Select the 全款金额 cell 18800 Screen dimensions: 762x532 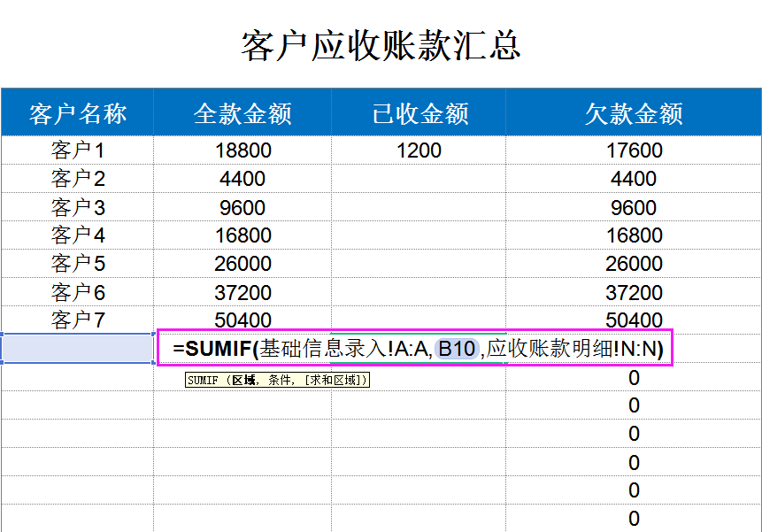pyautogui.click(x=242, y=150)
